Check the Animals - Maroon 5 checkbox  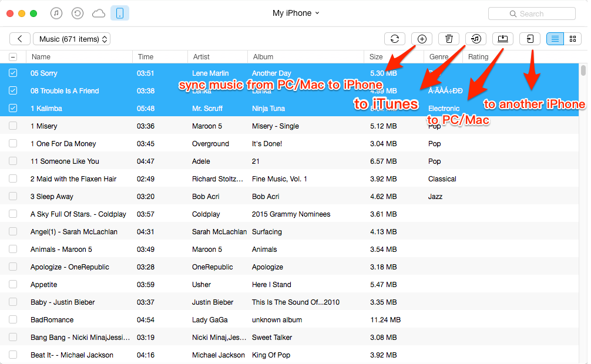coord(13,249)
